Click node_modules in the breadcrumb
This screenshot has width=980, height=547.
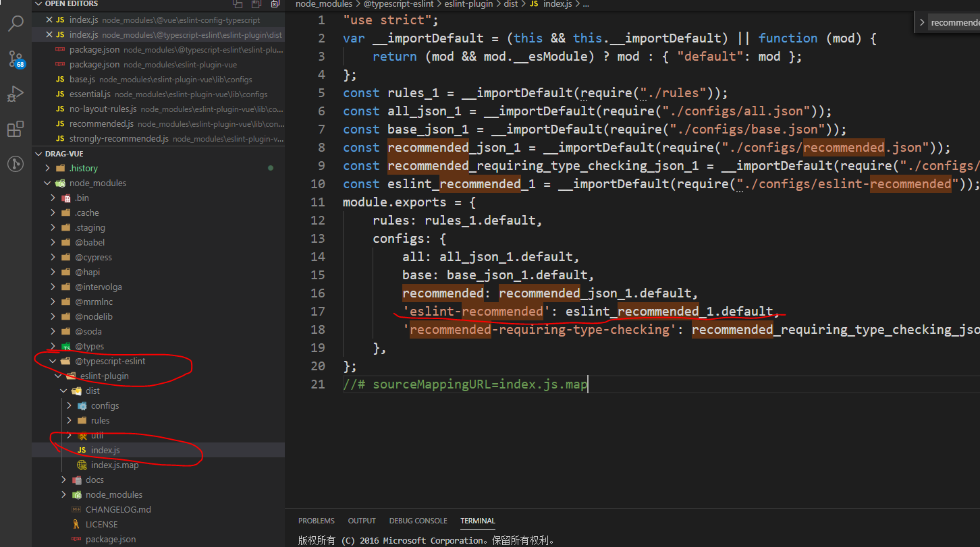324,4
